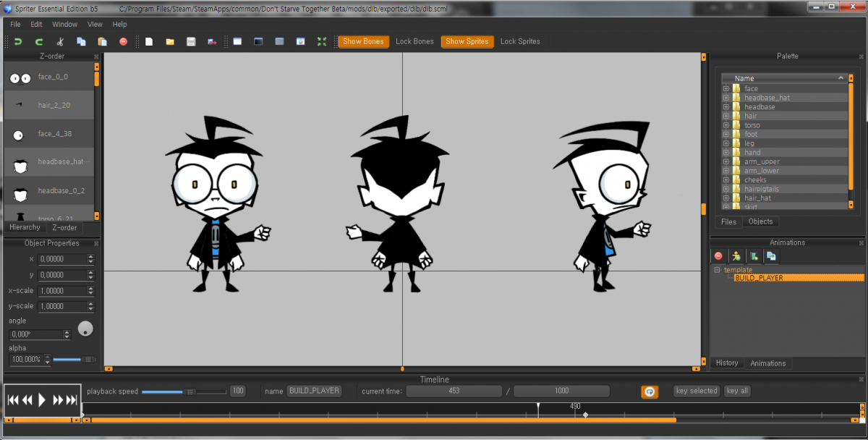Click the red delete icon in Animations panel
Viewport: 868px width, 440px height.
click(x=718, y=256)
